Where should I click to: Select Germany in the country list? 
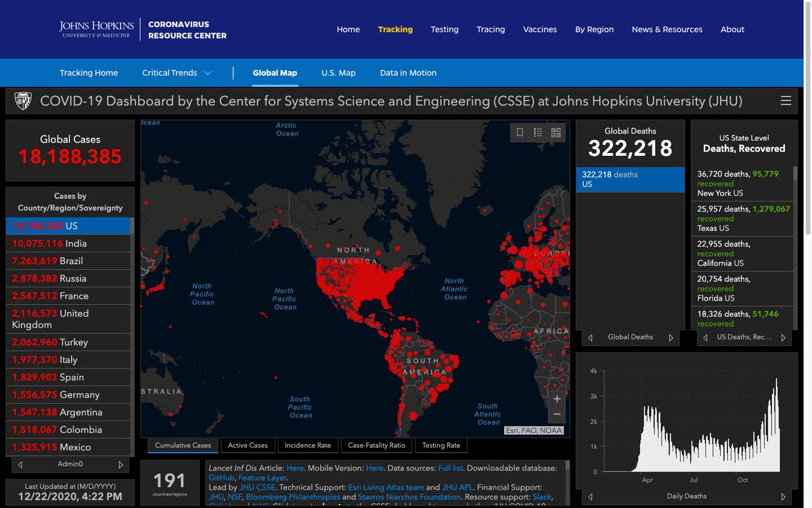(x=68, y=395)
